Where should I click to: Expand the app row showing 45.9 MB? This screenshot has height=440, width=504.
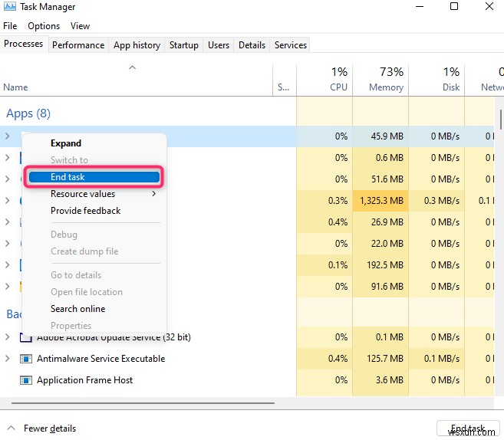click(8, 136)
